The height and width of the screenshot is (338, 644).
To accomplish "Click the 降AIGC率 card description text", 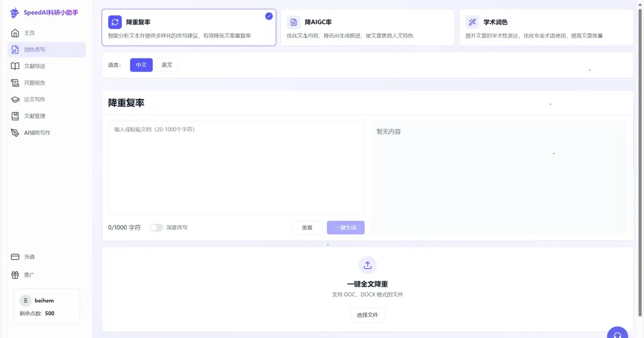I will [x=350, y=36].
